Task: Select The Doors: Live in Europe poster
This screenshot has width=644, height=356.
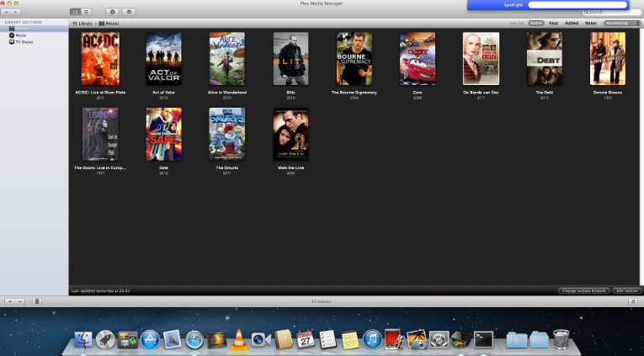Action: point(100,135)
